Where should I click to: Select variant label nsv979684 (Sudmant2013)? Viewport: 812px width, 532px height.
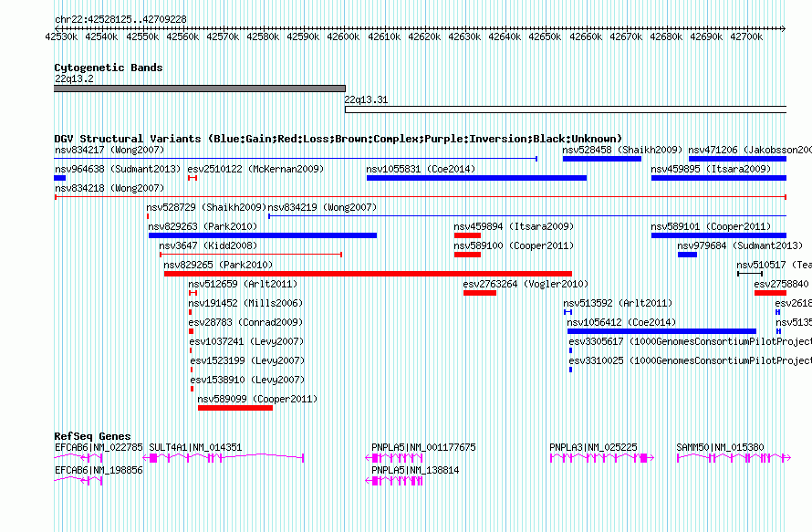[740, 245]
